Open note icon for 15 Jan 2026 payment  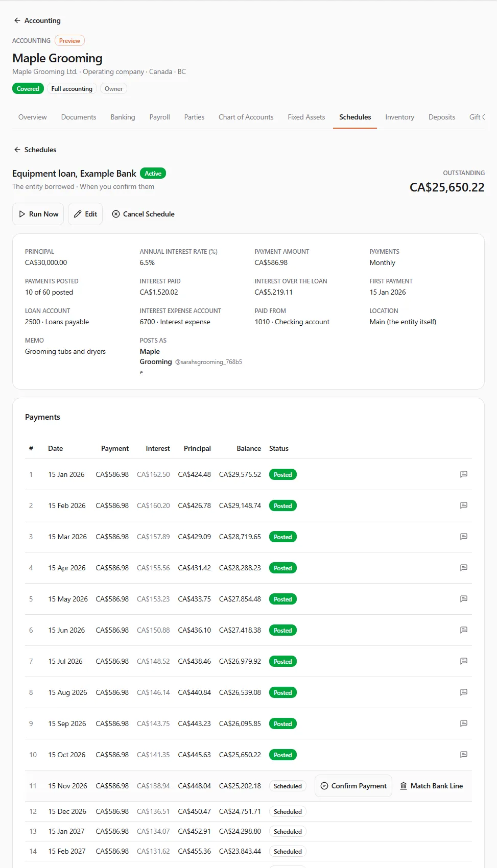(464, 474)
